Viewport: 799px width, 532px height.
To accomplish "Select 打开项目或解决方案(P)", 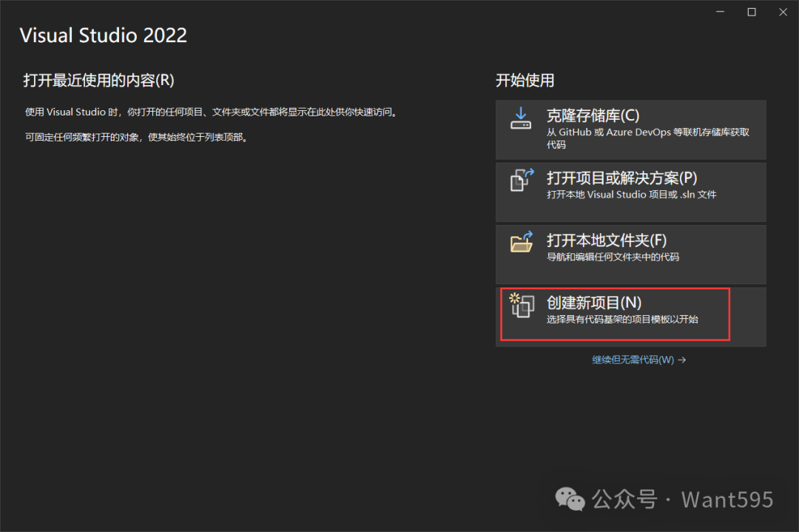I will [631, 192].
